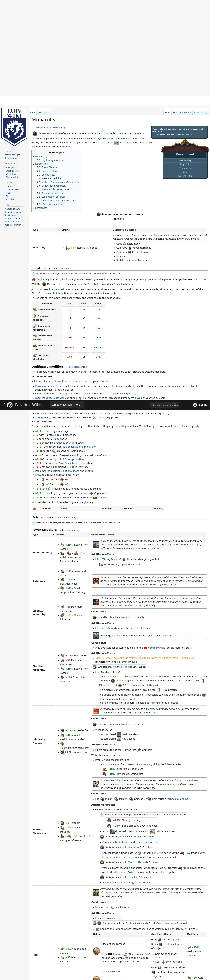The width and height of the screenshot is (210, 980).
Task: Open Wikis discord sidebar link
Action: pos(12,171)
